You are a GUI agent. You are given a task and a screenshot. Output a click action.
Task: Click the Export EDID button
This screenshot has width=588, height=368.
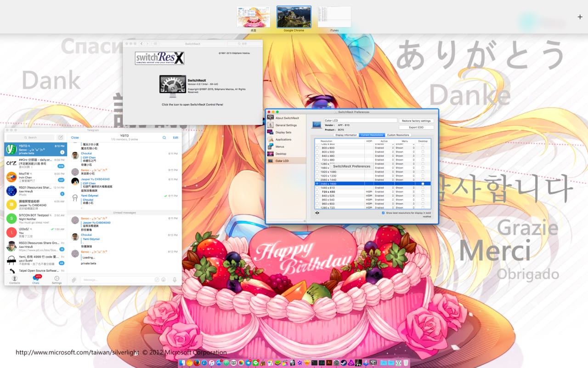pyautogui.click(x=416, y=127)
